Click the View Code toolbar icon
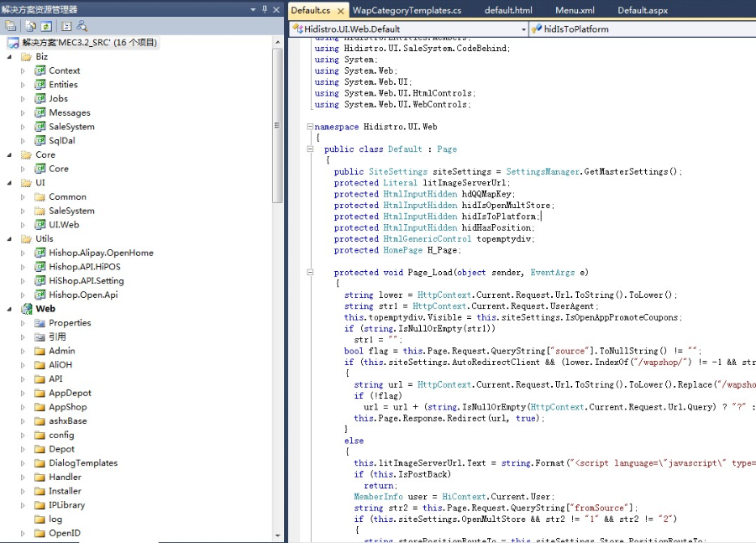The height and width of the screenshot is (543, 756). tap(66, 26)
